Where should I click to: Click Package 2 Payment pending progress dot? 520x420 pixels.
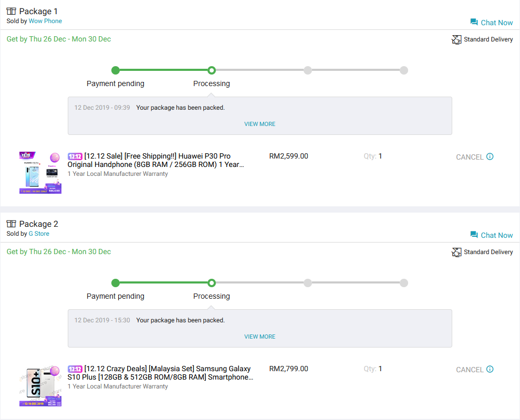116,283
